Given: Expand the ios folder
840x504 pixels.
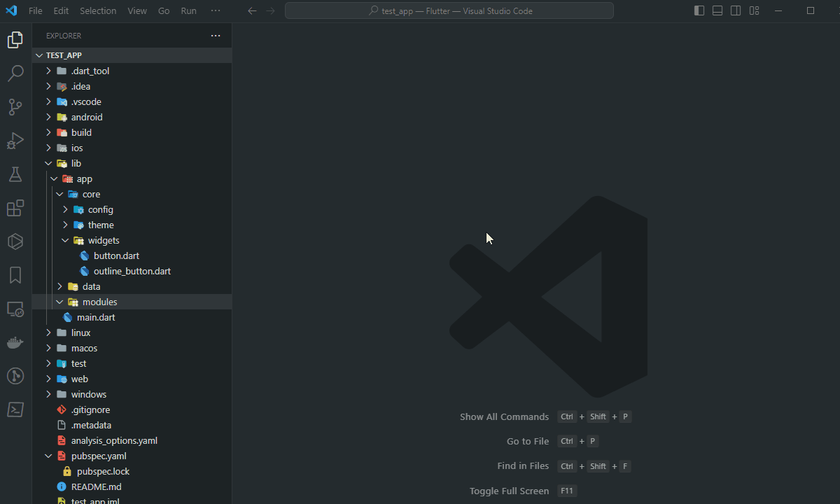Looking at the screenshot, I should tap(132, 148).
